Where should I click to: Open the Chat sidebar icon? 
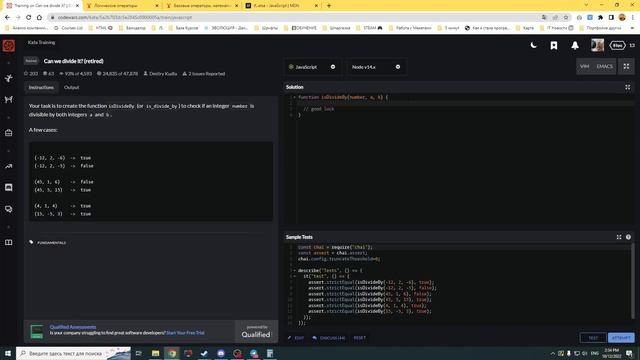(x=9, y=187)
